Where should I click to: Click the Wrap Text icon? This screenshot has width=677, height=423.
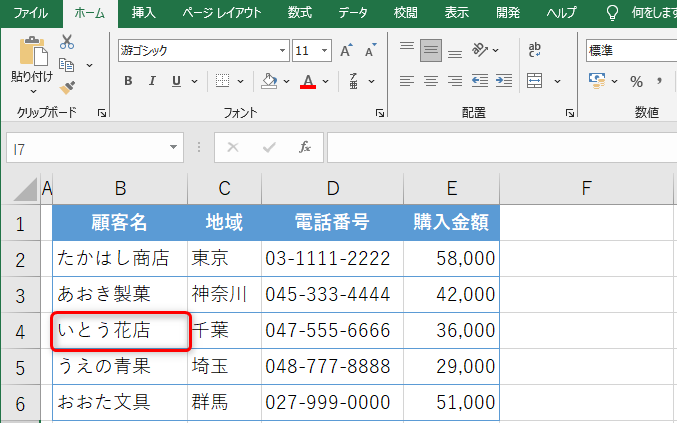coord(534,50)
